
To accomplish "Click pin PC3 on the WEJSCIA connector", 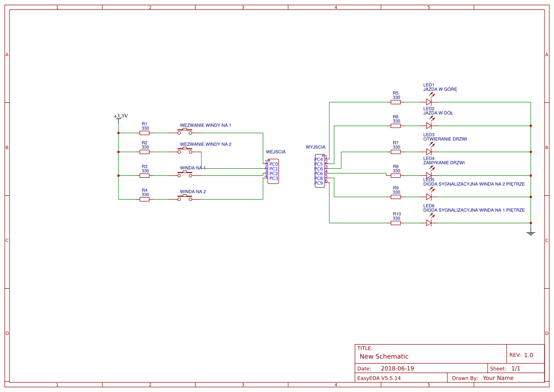I will [274, 179].
